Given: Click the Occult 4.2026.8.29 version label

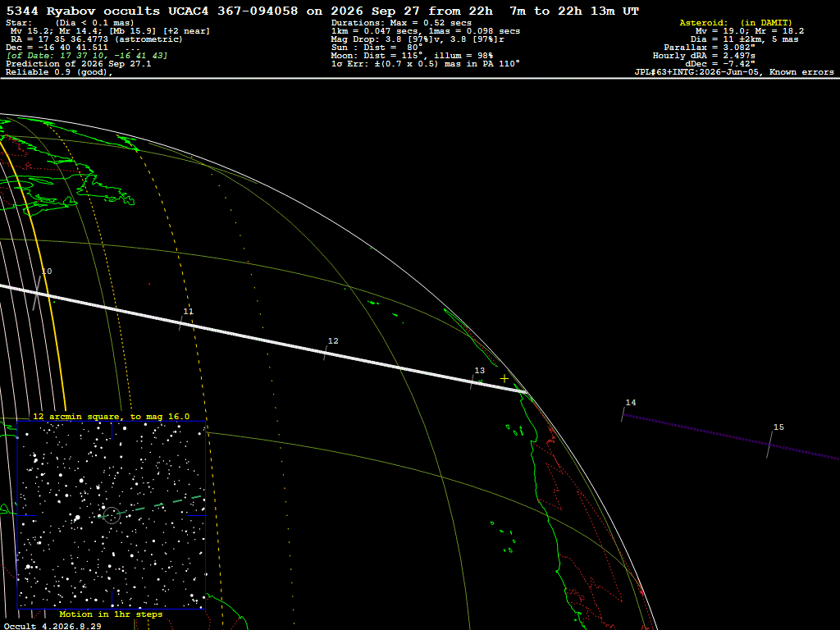Looking at the screenshot, I should pos(52,626).
